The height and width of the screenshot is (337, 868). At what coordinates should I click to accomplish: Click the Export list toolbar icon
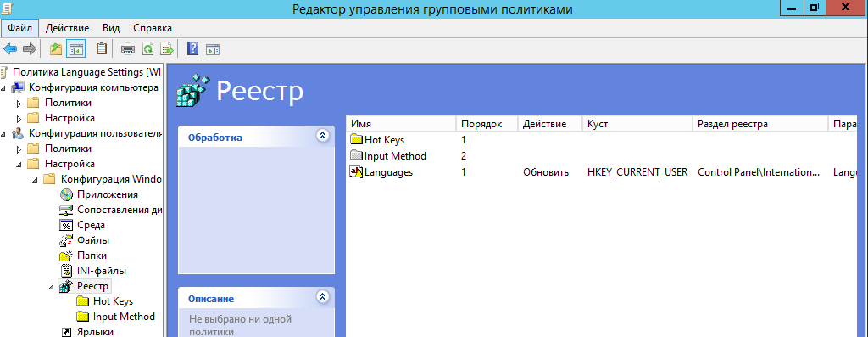167,48
